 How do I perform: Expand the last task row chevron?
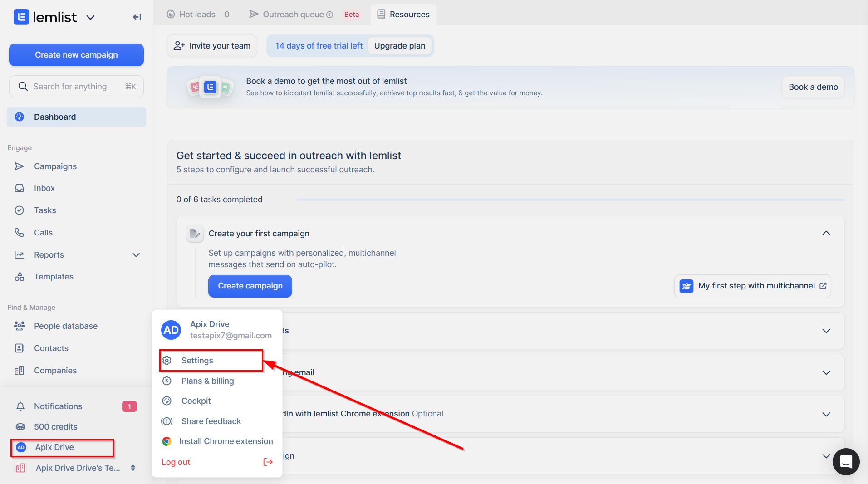pyautogui.click(x=826, y=456)
